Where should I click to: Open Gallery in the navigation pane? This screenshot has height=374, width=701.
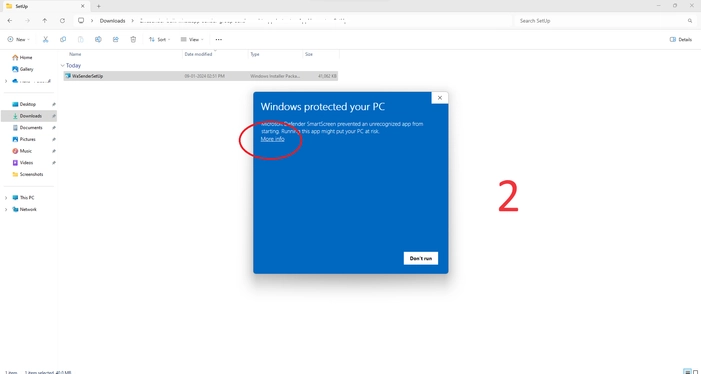23,69
